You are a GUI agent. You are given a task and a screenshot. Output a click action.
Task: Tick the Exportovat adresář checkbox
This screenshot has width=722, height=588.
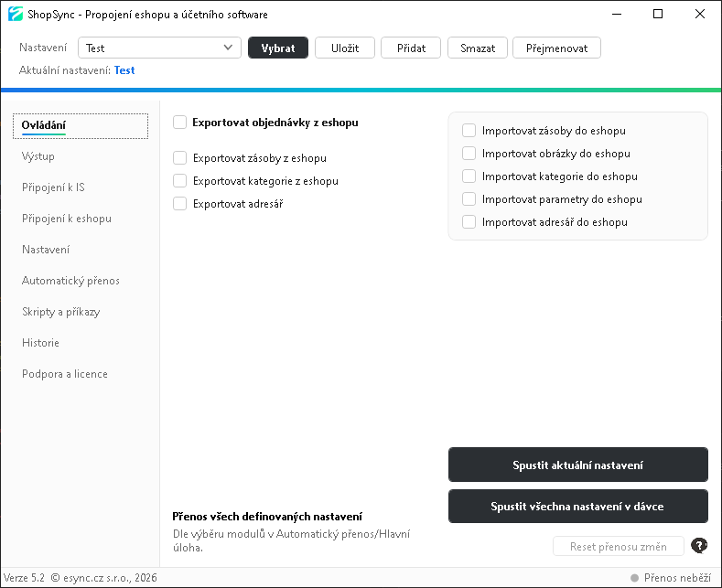point(179,203)
